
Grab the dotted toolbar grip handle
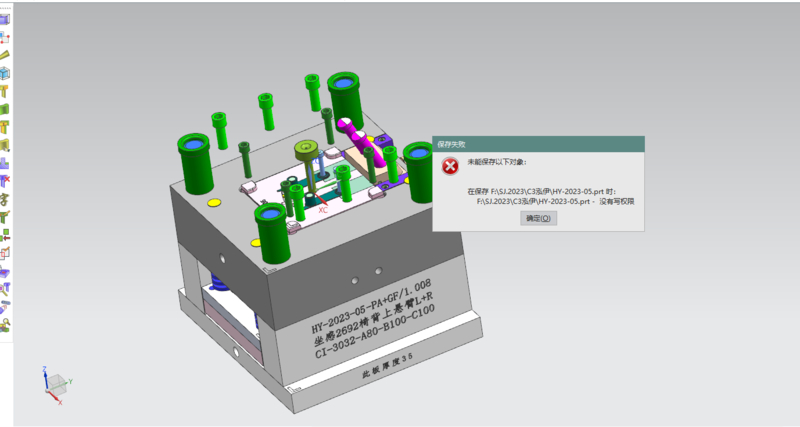tap(5, 8)
